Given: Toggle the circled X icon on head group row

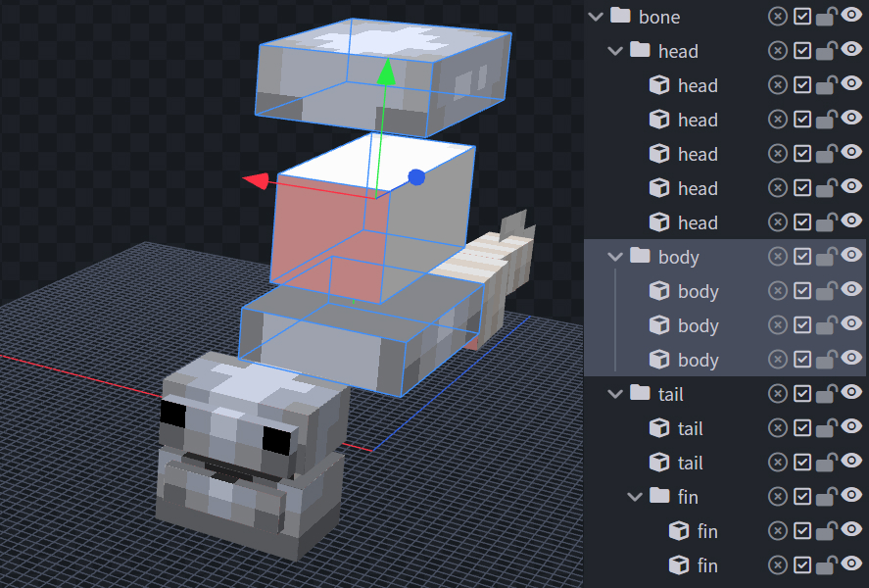Looking at the screenshot, I should click(x=778, y=51).
